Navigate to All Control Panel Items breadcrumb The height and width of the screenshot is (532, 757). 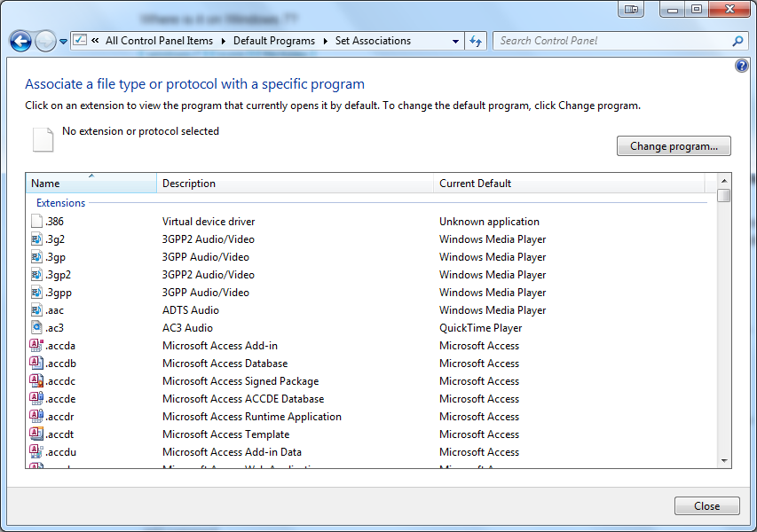(x=159, y=41)
